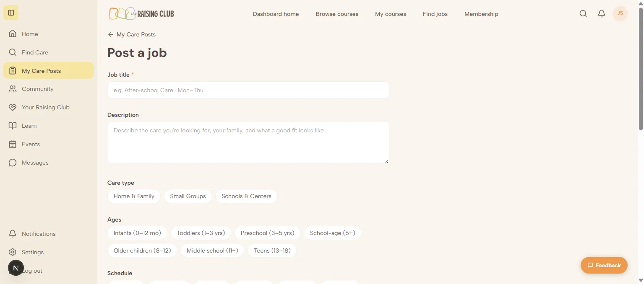Open Community from the sidebar

pos(49,89)
